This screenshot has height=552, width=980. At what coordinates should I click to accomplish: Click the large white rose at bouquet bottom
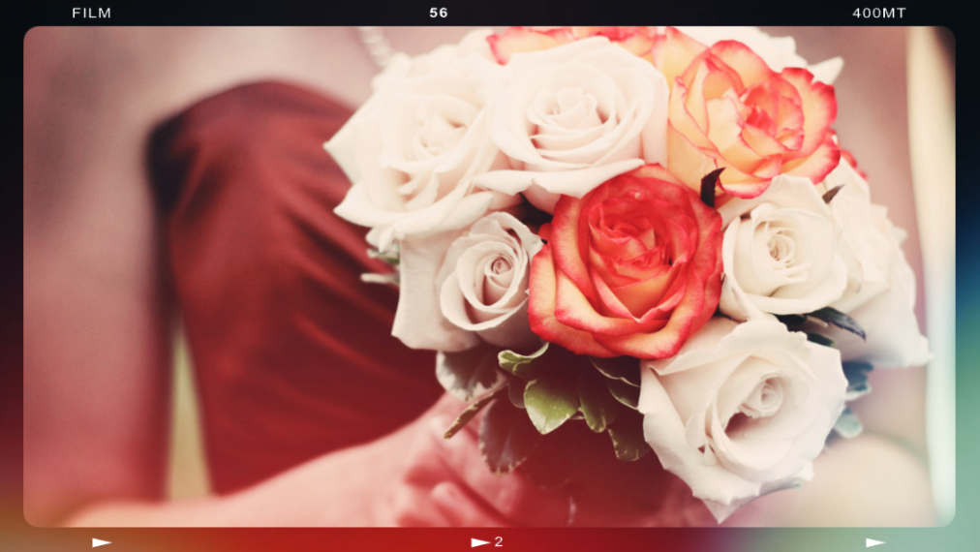[x=746, y=407]
